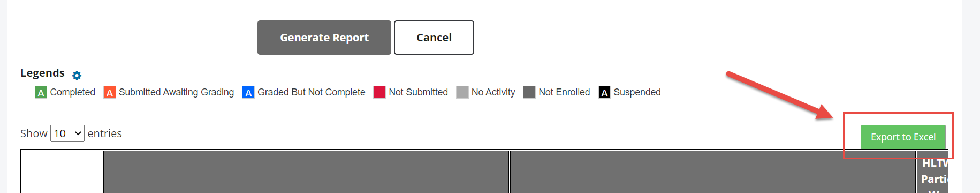
Task: Click the Not Submitted legend label
Action: coord(419,92)
